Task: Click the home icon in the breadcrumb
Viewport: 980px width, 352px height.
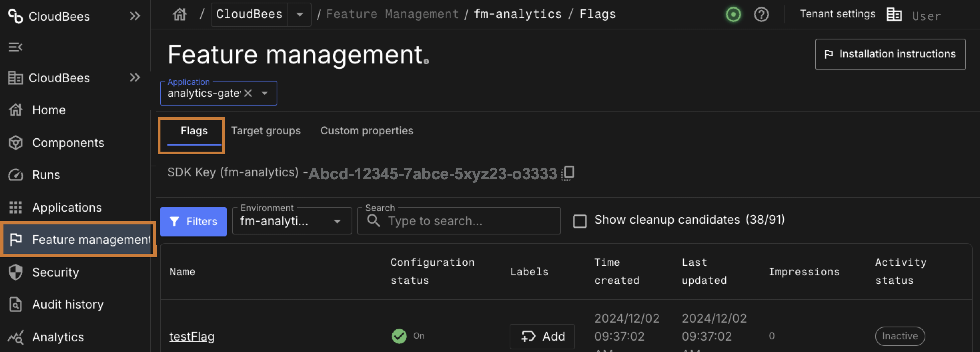Action: tap(180, 14)
